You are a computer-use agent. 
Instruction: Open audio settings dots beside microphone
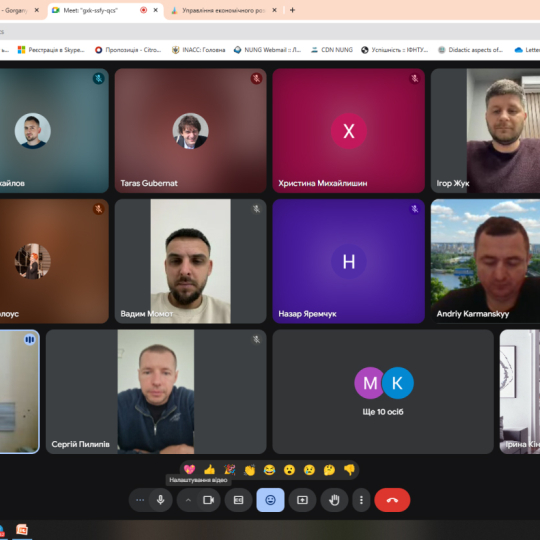point(140,500)
